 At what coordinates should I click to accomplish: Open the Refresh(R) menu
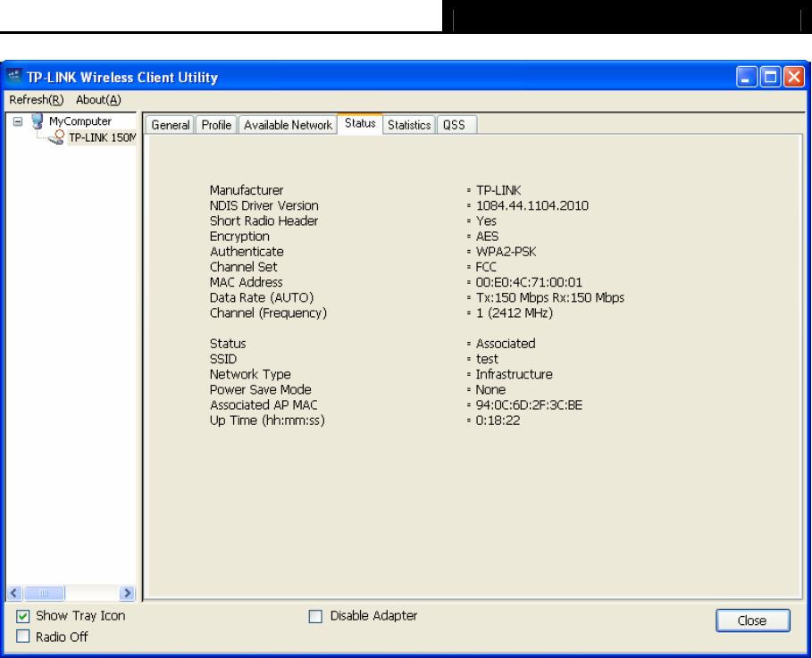[37, 100]
